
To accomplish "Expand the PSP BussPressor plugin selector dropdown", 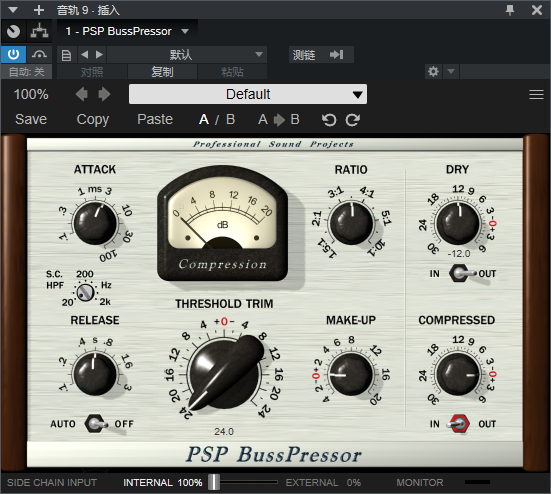I will pyautogui.click(x=185, y=31).
